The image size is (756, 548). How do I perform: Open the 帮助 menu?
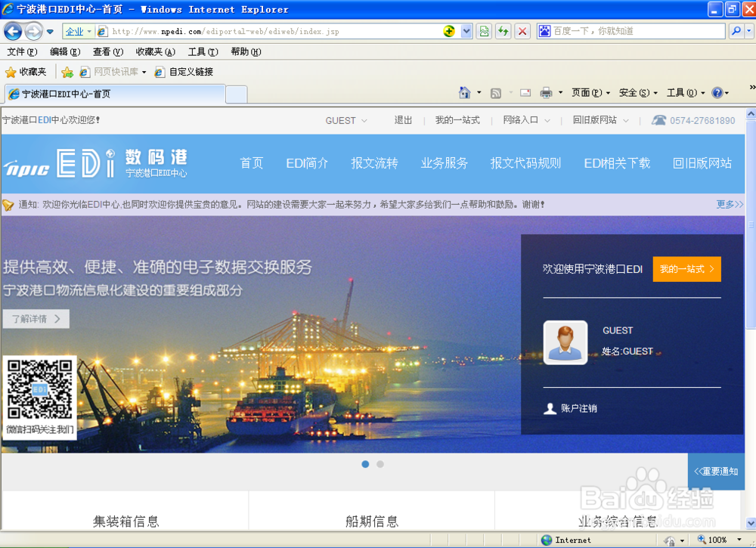coord(246,51)
